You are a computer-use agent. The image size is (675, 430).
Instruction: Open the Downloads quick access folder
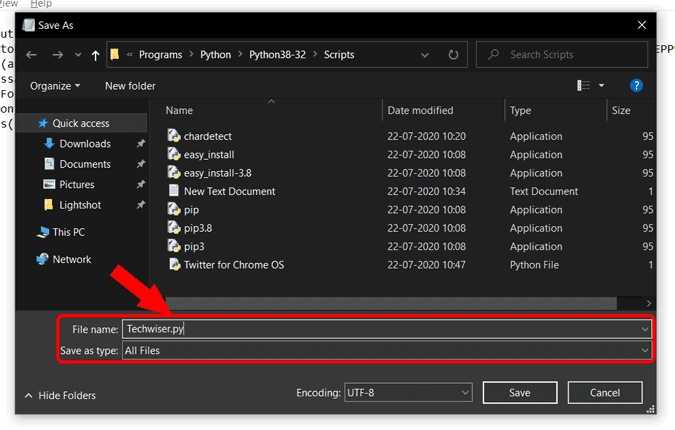(x=84, y=144)
